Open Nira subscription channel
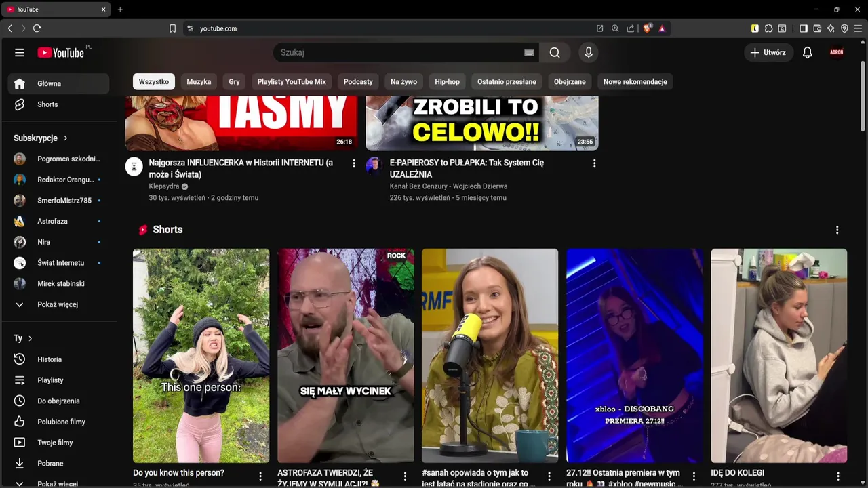This screenshot has height=488, width=868. point(58,242)
